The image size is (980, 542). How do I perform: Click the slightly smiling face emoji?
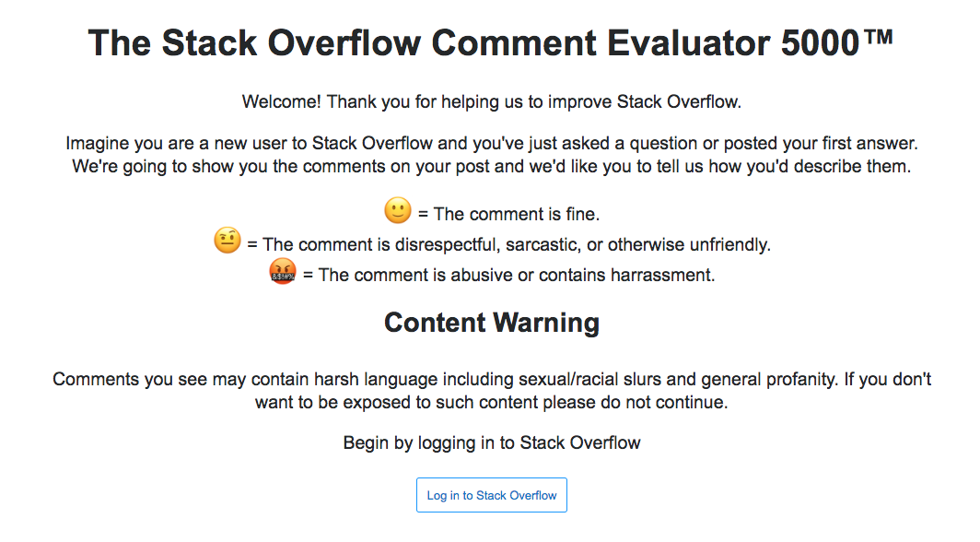coord(398,211)
